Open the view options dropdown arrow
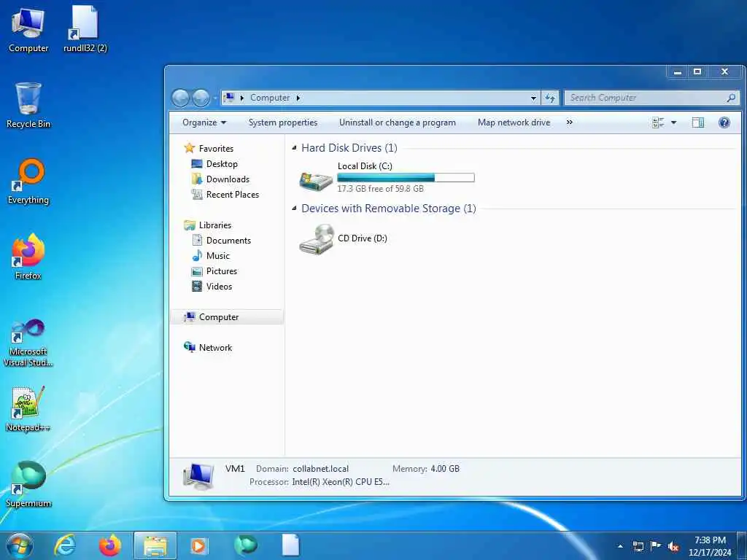 [x=673, y=122]
